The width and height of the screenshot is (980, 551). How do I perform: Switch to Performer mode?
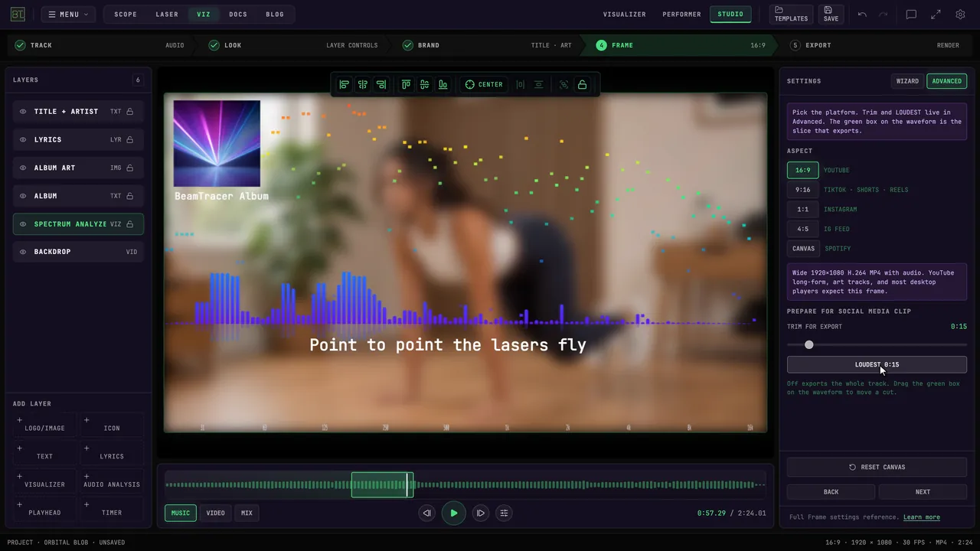pyautogui.click(x=681, y=14)
